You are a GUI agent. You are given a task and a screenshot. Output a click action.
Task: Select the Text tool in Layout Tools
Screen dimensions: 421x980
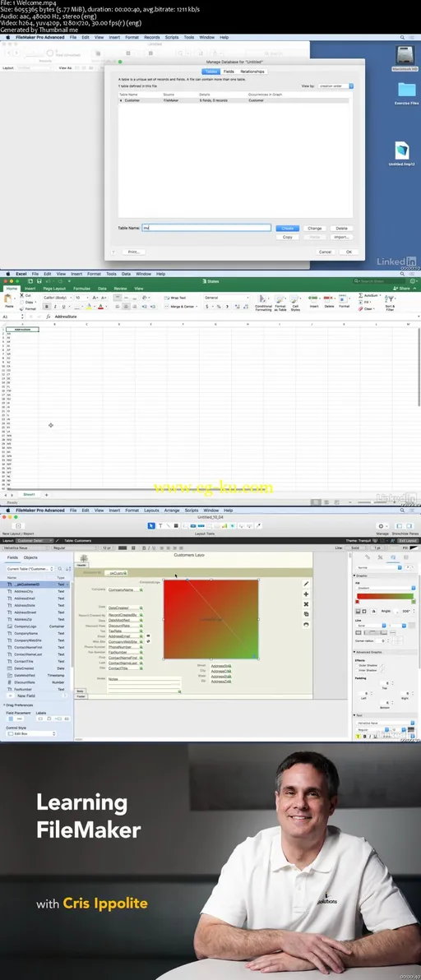(x=160, y=526)
